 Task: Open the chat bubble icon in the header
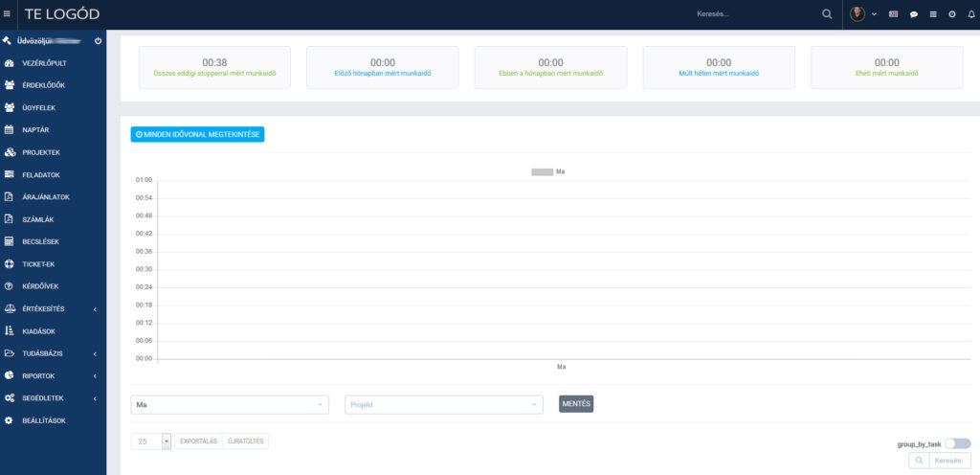click(x=914, y=14)
